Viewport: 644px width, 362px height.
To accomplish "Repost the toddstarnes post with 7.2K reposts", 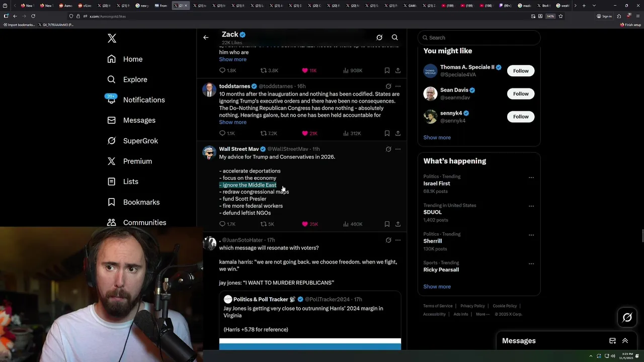I will pos(264,133).
